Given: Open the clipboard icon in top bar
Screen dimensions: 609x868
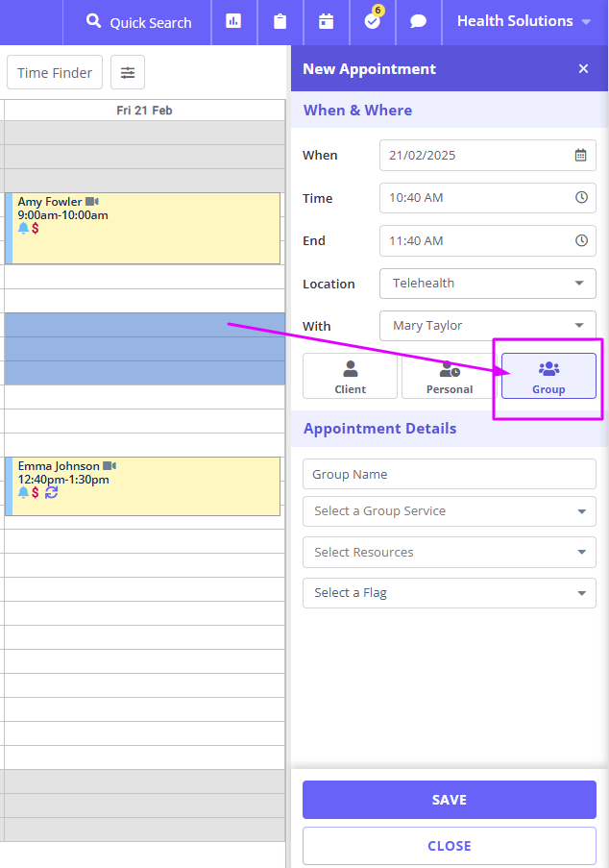Looking at the screenshot, I should tap(280, 21).
